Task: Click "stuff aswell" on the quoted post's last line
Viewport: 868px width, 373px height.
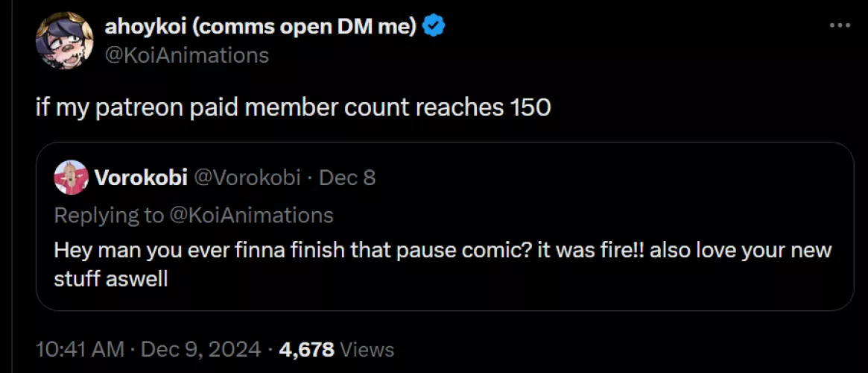Action: click(x=110, y=278)
